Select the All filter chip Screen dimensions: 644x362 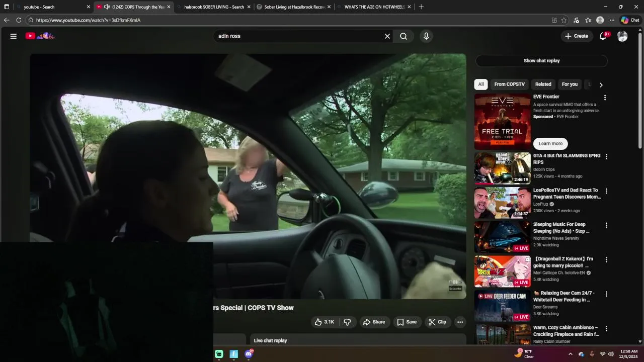coord(481,84)
